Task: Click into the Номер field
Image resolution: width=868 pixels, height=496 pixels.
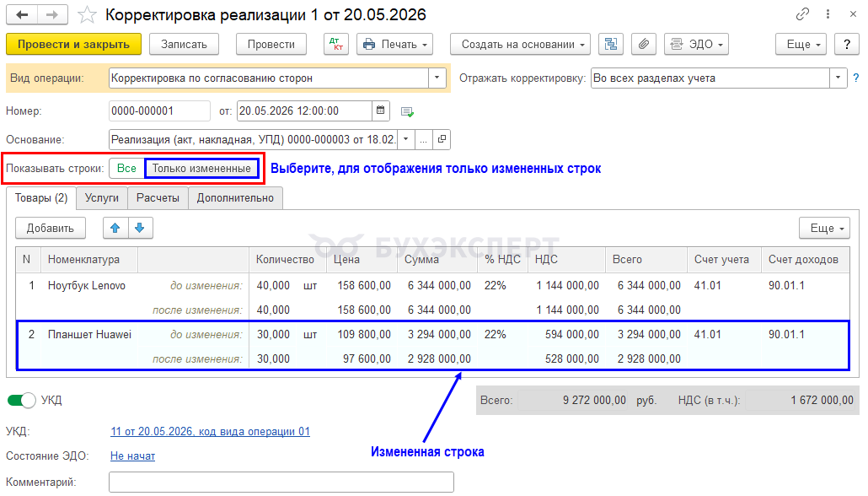Action: tap(159, 111)
